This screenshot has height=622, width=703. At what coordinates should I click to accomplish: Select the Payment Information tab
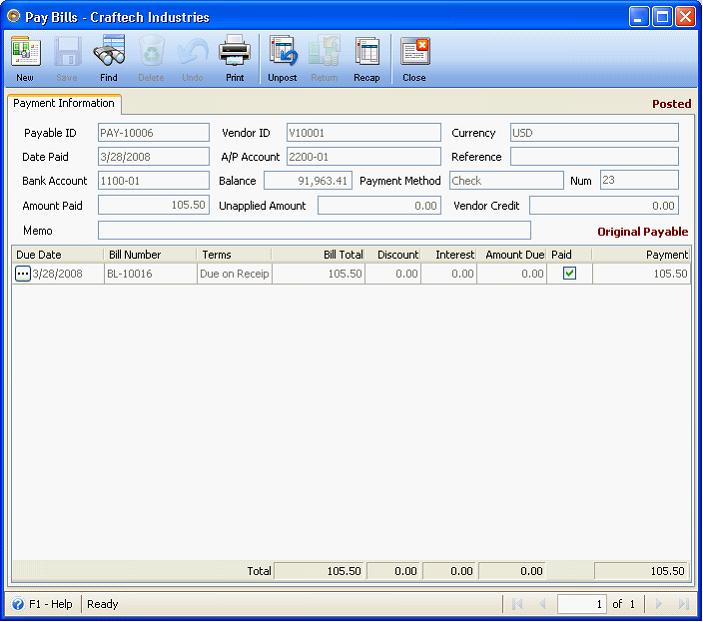tap(64, 103)
